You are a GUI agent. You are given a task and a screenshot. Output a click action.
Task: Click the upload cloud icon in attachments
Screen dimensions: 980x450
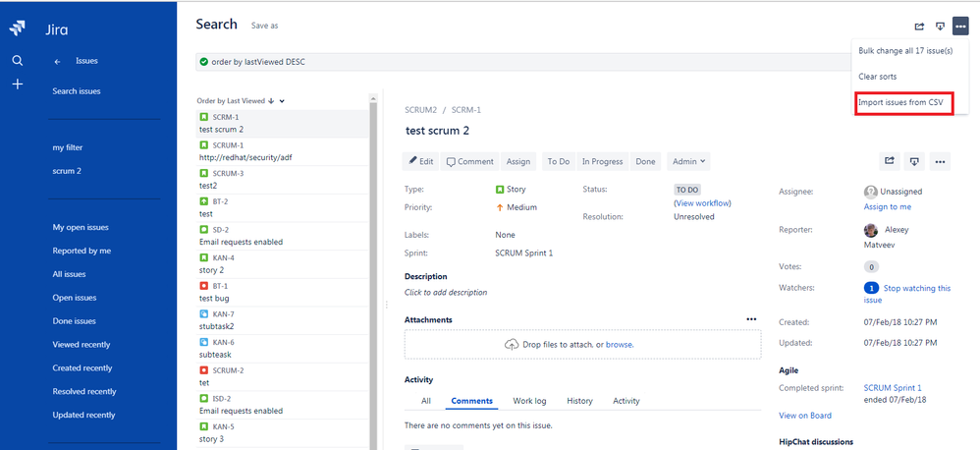click(512, 344)
